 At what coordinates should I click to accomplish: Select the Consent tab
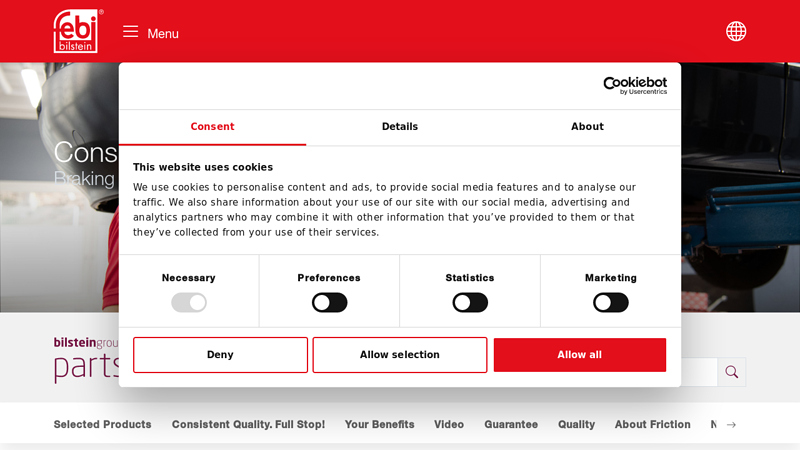[x=212, y=127]
